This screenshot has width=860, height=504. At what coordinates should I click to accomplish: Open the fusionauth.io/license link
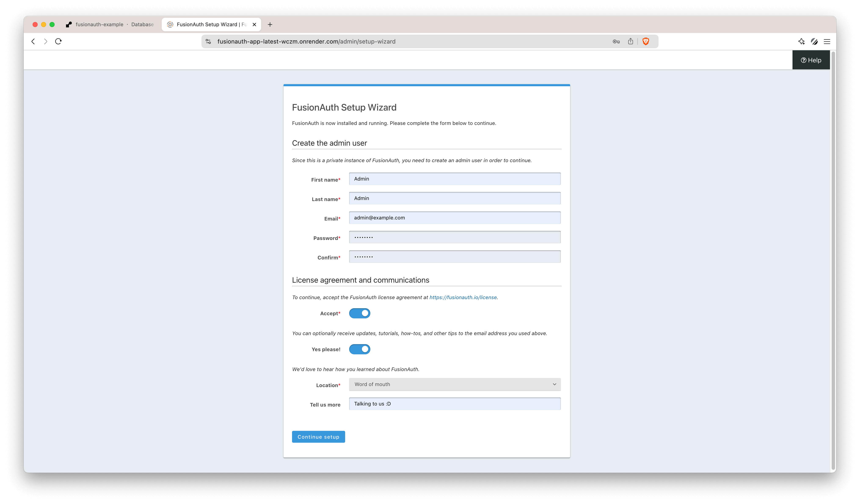pyautogui.click(x=463, y=297)
